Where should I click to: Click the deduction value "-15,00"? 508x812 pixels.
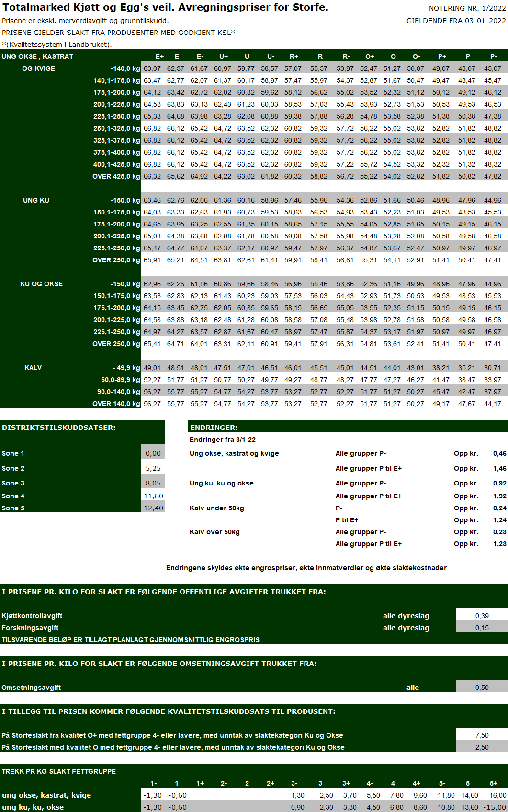pyautogui.click(x=495, y=807)
